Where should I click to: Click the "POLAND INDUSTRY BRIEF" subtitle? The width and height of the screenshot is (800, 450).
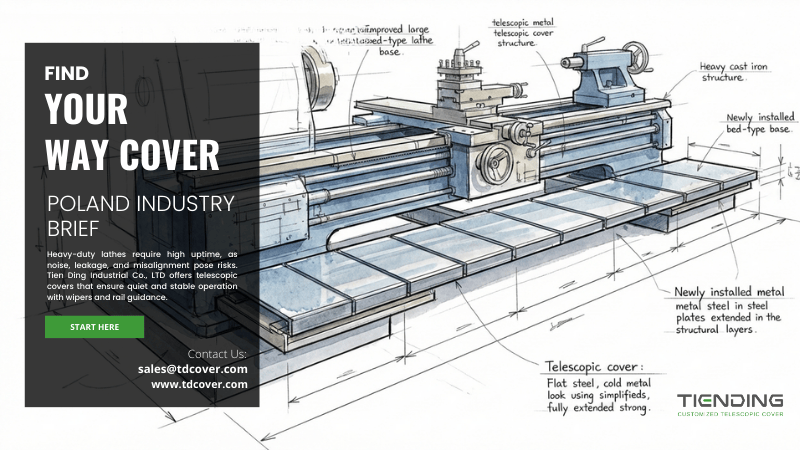[x=141, y=216]
